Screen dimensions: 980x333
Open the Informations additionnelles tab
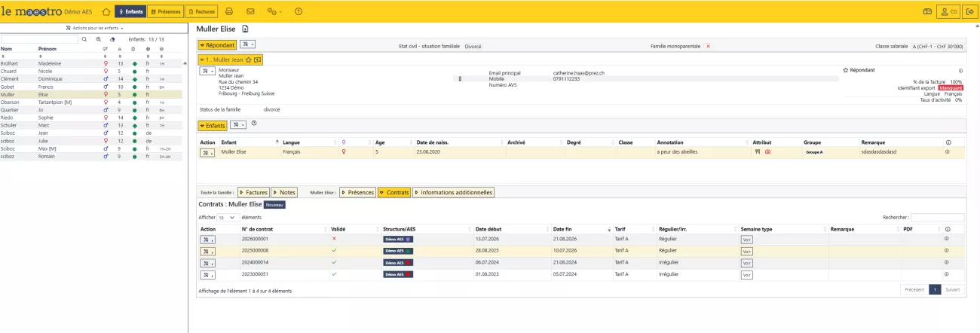pyautogui.click(x=453, y=193)
